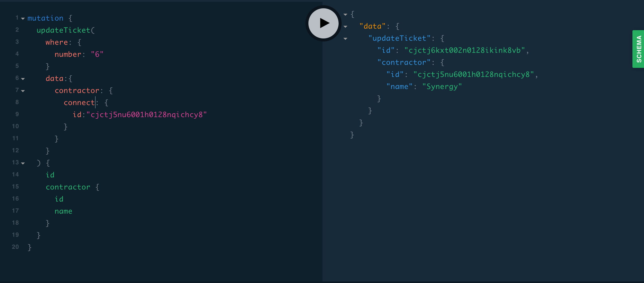This screenshot has height=283, width=644.
Task: Click the connect keyword on line 8
Action: click(x=79, y=103)
